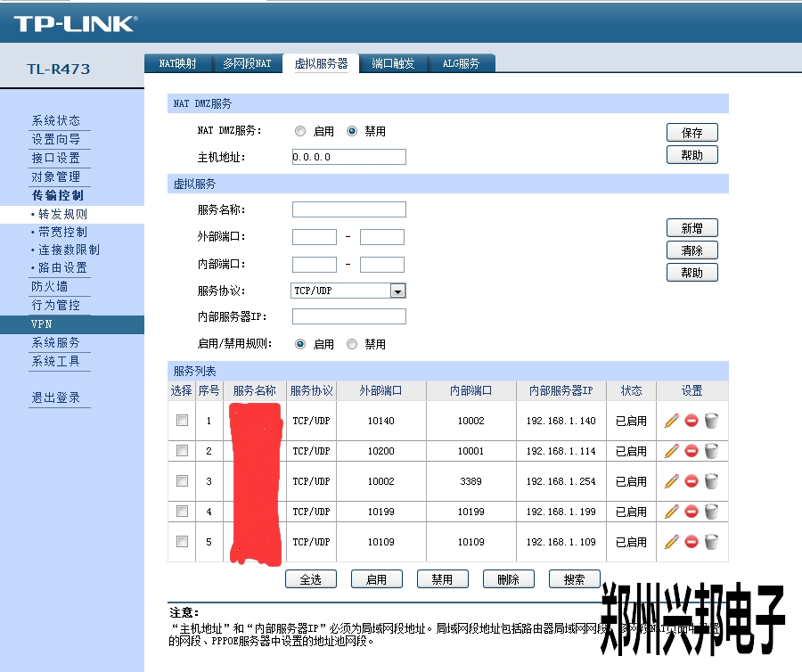This screenshot has width=802, height=672.
Task: Open the NAT映射 tab
Action: (x=177, y=63)
